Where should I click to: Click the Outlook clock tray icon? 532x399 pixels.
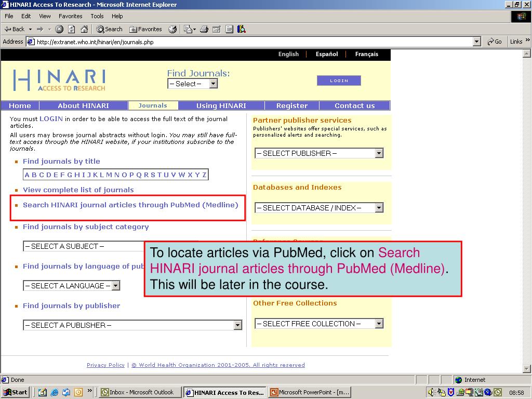point(498,393)
